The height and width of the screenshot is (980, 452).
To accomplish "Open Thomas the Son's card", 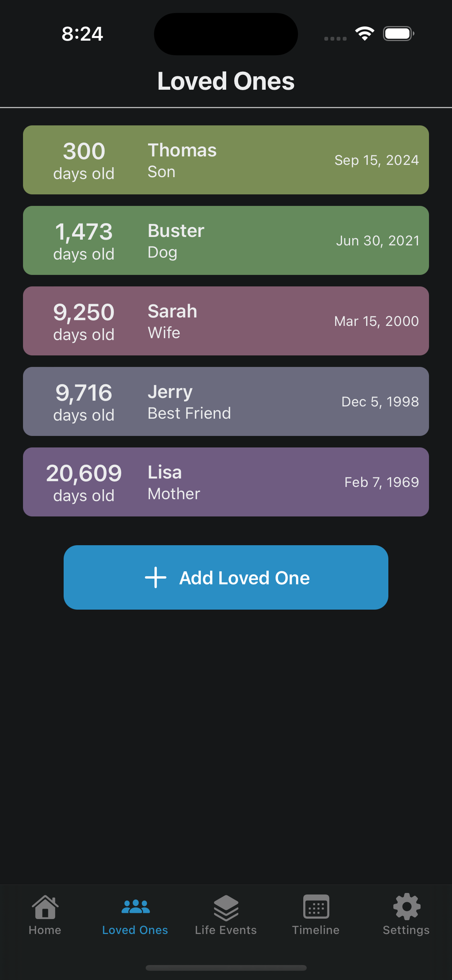I will [226, 160].
